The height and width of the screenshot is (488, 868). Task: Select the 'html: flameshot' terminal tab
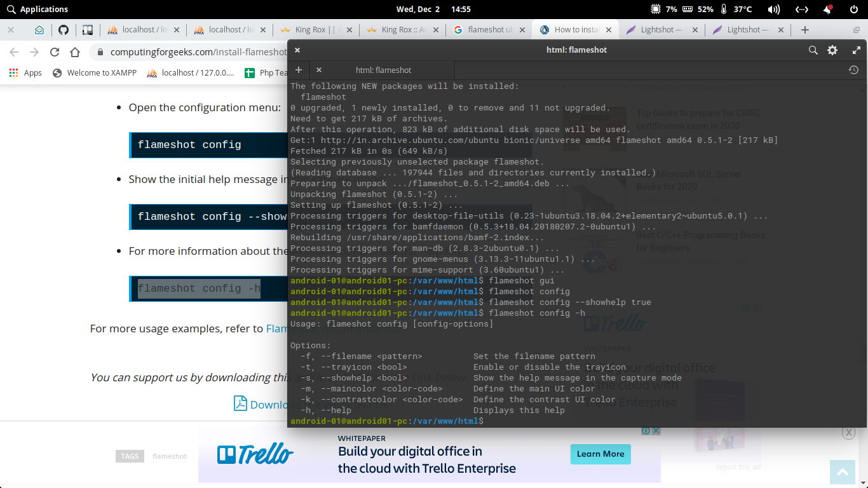tap(383, 70)
